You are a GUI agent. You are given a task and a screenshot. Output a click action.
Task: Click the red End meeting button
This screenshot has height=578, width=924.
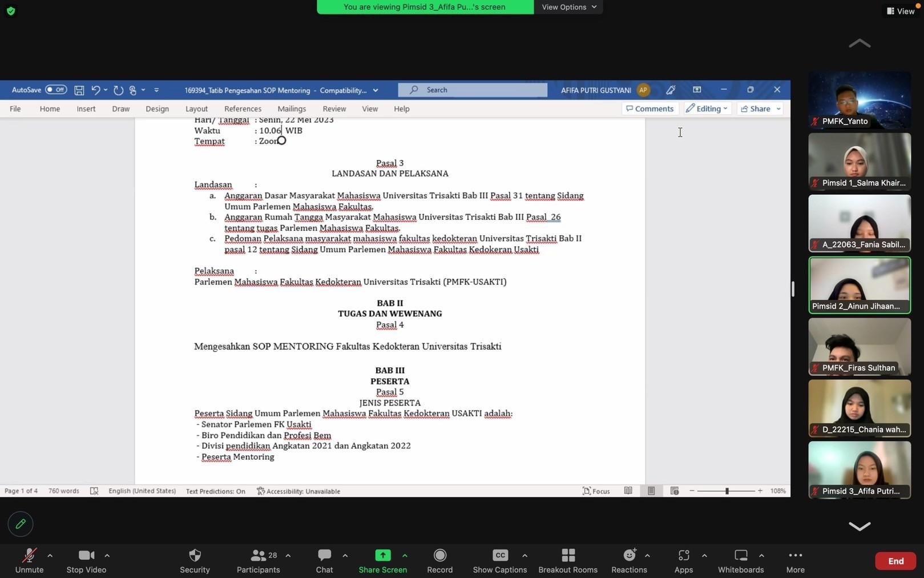pos(895,561)
